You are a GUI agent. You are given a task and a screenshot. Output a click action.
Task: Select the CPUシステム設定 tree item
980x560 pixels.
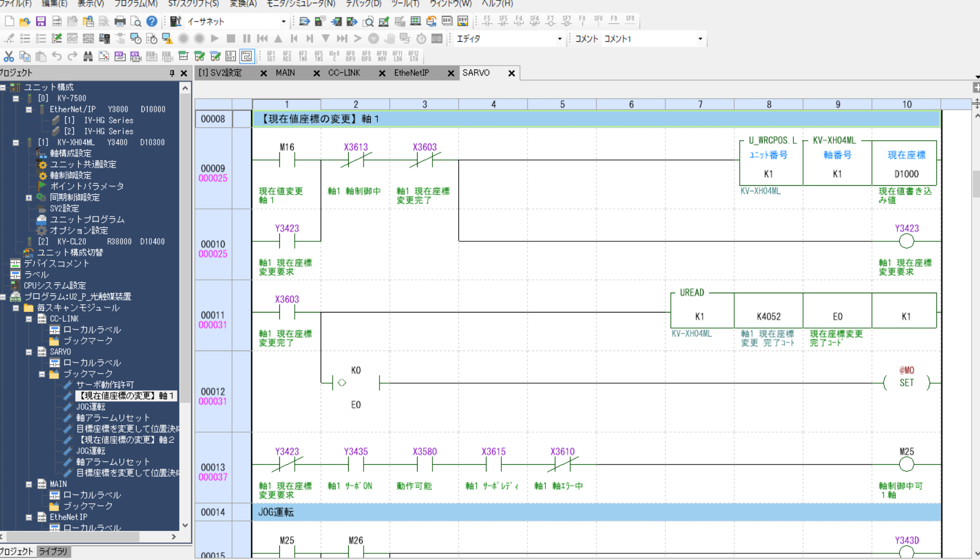point(55,286)
